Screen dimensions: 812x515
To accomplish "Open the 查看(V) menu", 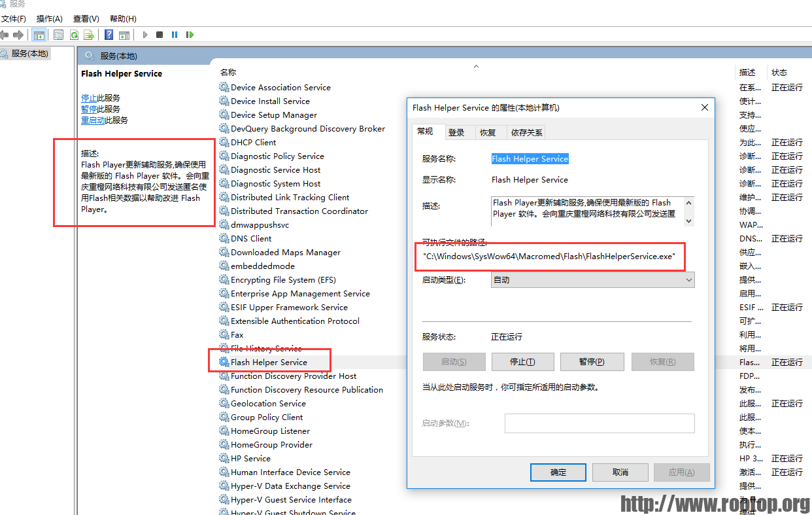I will coord(86,19).
